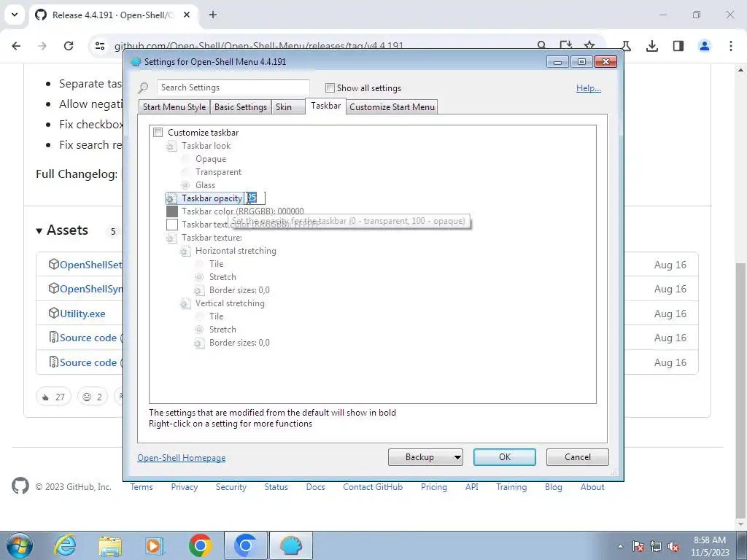The width and height of the screenshot is (747, 560).
Task: Click the Open-Shell shell icon in taskbar
Action: coord(291,545)
